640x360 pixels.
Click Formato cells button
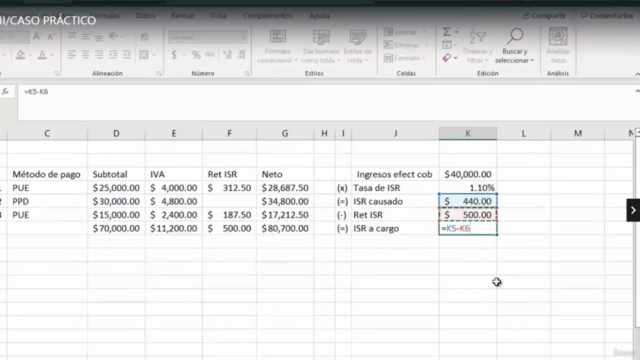pos(404,58)
